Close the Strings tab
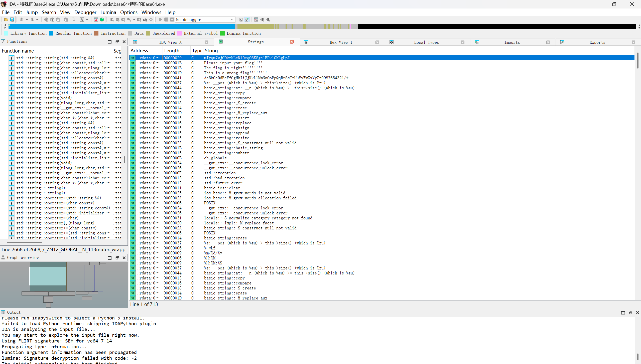641x364 pixels. pyautogui.click(x=292, y=42)
